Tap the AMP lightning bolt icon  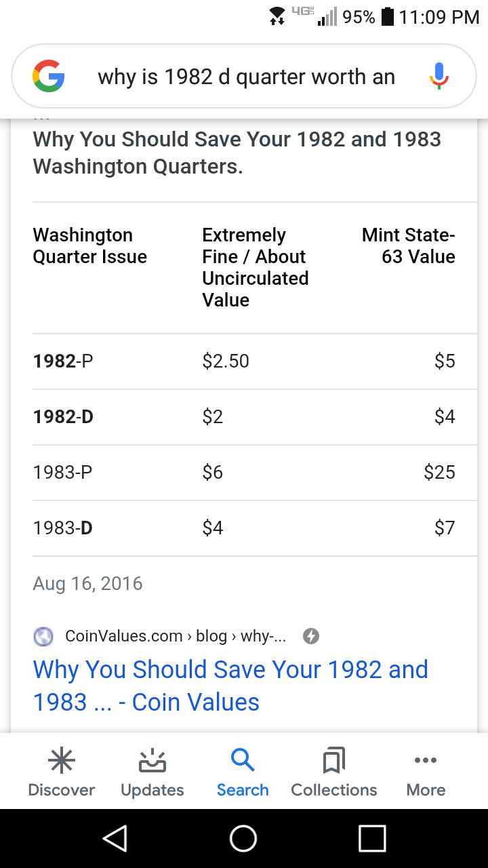310,636
